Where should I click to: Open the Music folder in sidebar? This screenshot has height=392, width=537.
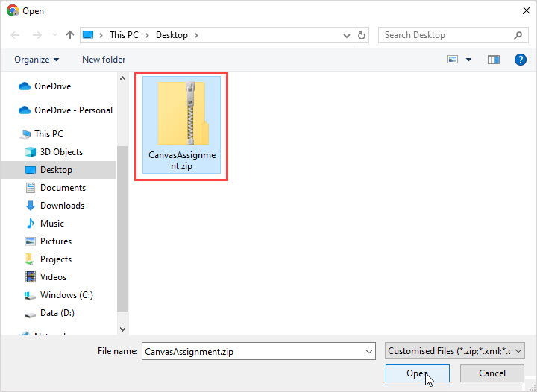(x=51, y=224)
